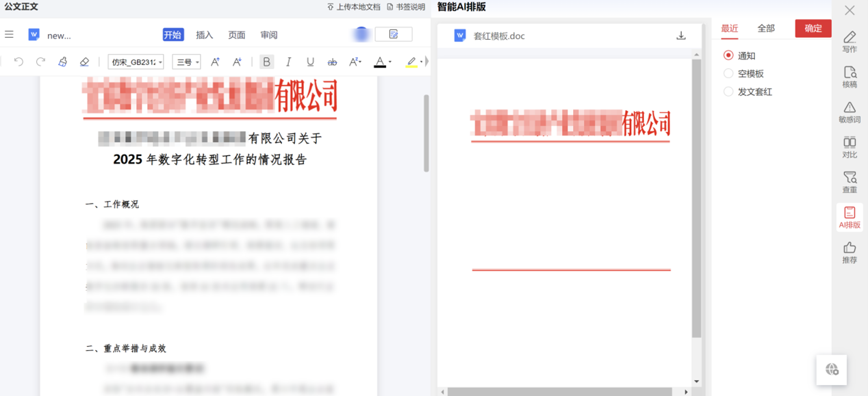Expand the font color dropdown arrow
Screen dimensions: 868x396
pos(390,62)
